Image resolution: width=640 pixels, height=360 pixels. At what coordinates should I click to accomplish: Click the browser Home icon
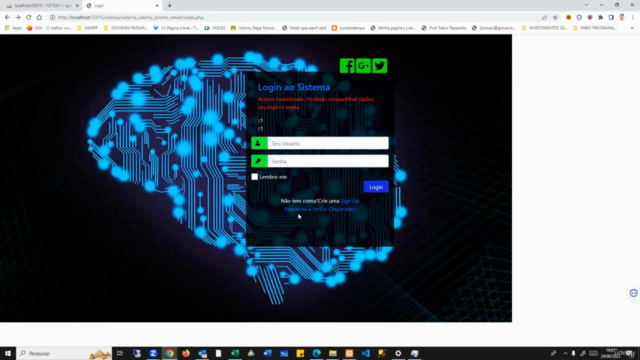pos(39,18)
